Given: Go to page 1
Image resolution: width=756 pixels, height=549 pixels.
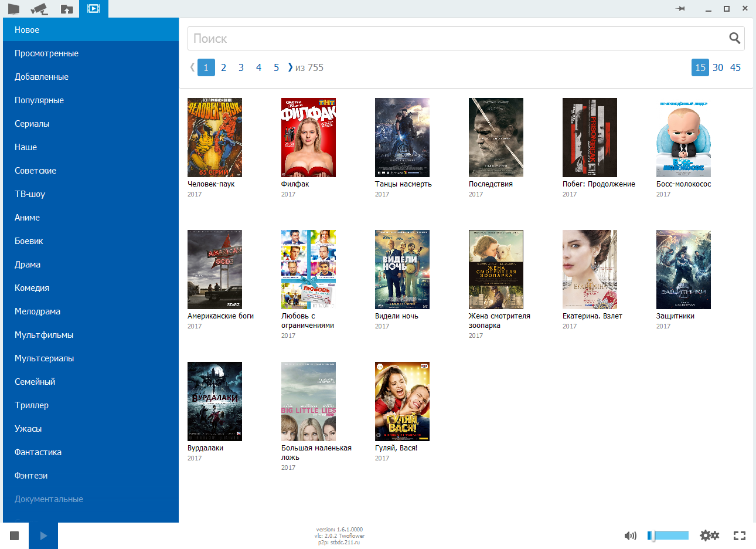Looking at the screenshot, I should click(x=206, y=67).
